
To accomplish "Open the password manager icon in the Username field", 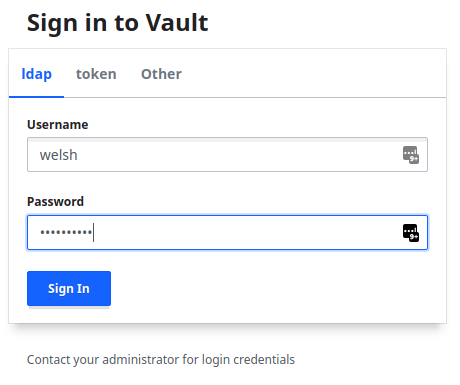I will (x=411, y=155).
